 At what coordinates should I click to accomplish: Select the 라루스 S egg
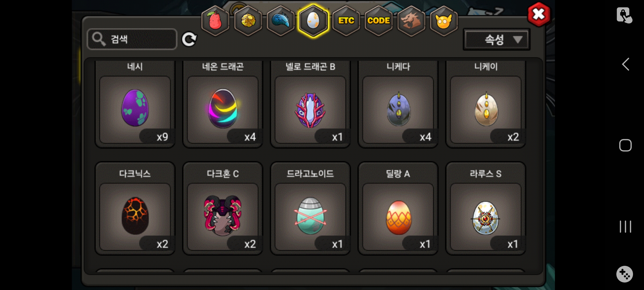[x=486, y=208]
